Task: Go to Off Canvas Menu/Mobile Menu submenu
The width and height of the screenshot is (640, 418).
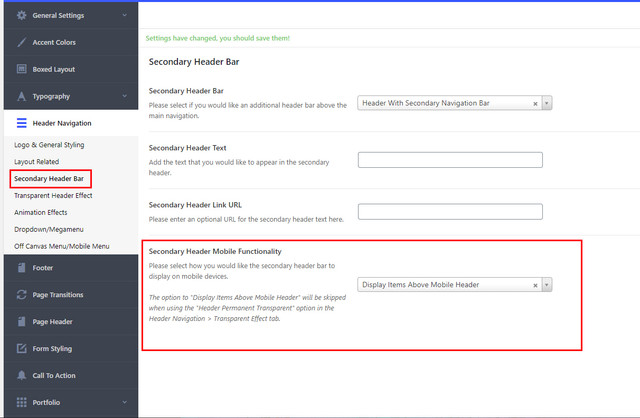Action: [62, 246]
